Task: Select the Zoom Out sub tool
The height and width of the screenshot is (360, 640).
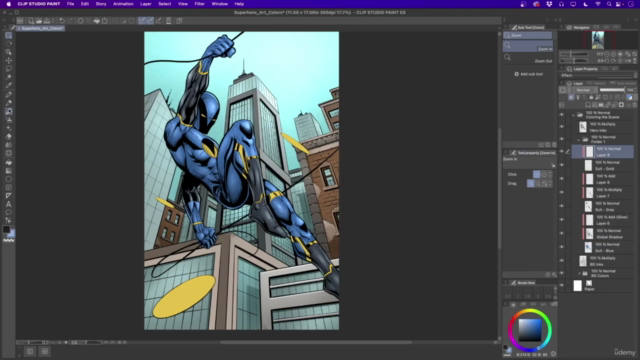Action: (x=528, y=58)
